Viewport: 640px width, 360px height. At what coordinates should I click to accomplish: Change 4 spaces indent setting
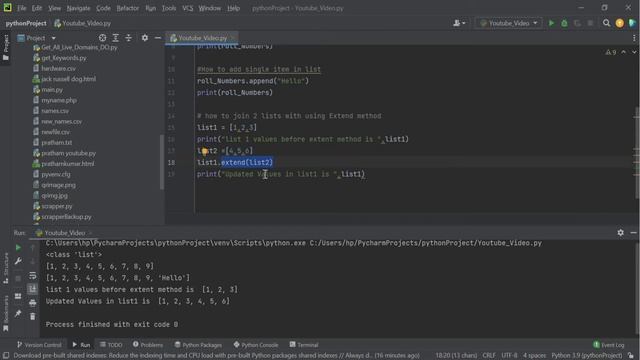[534, 356]
